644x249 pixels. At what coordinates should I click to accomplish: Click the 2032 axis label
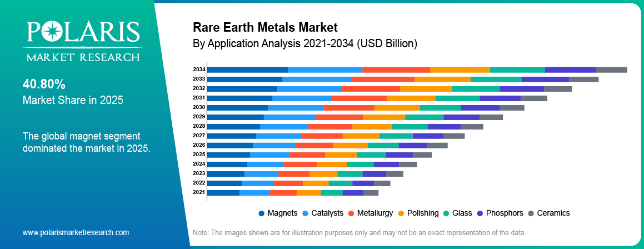coord(199,88)
